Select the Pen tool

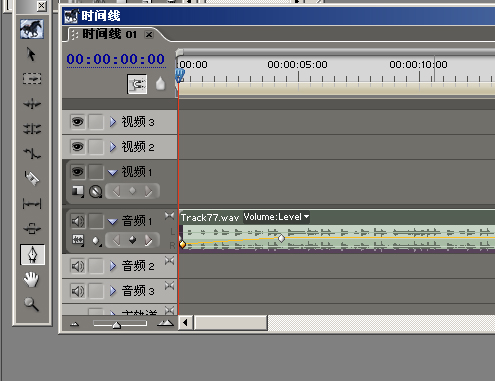pyautogui.click(x=32, y=255)
